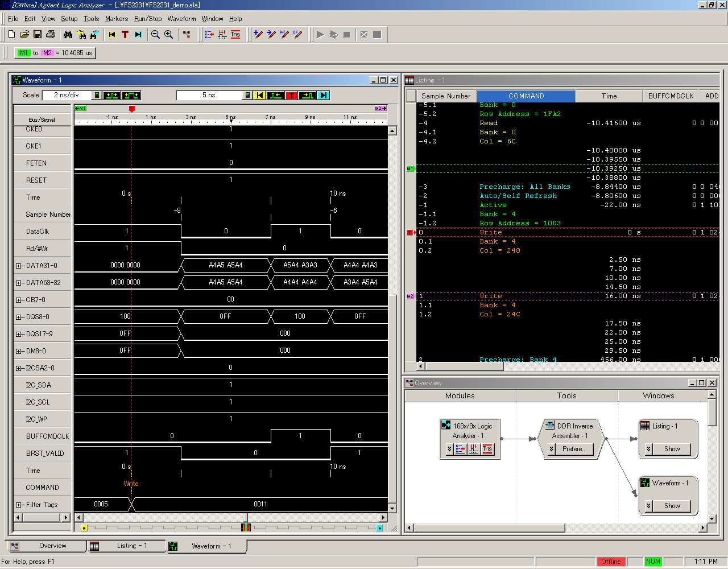This screenshot has width=728, height=569.
Task: Click Show button under Waveform - 1 window
Action: coord(672,506)
